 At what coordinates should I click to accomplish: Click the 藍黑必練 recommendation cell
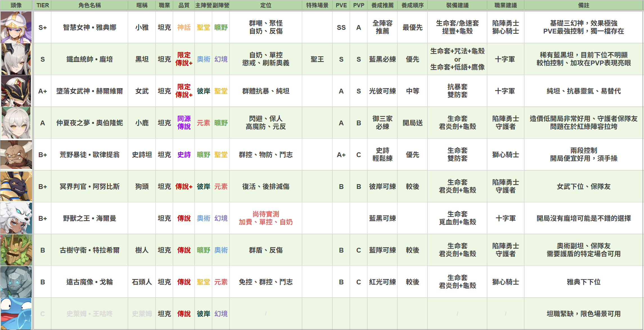pos(382,59)
